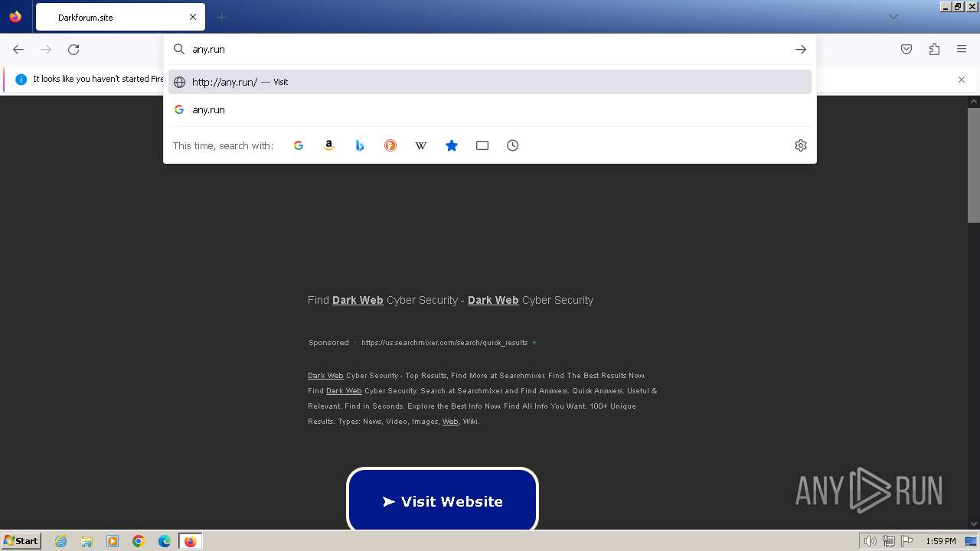Click the ad description paragraph text
The width and height of the screenshot is (980, 551).
pyautogui.click(x=482, y=398)
